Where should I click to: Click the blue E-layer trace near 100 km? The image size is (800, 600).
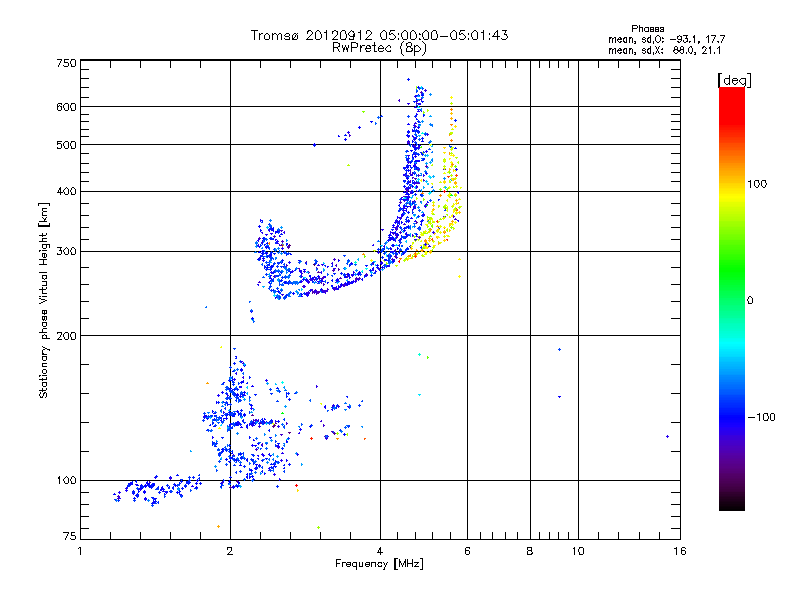click(x=157, y=489)
